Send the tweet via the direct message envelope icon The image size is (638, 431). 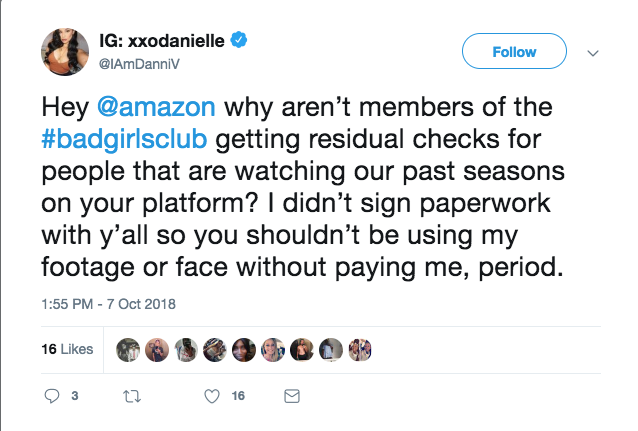coord(292,396)
